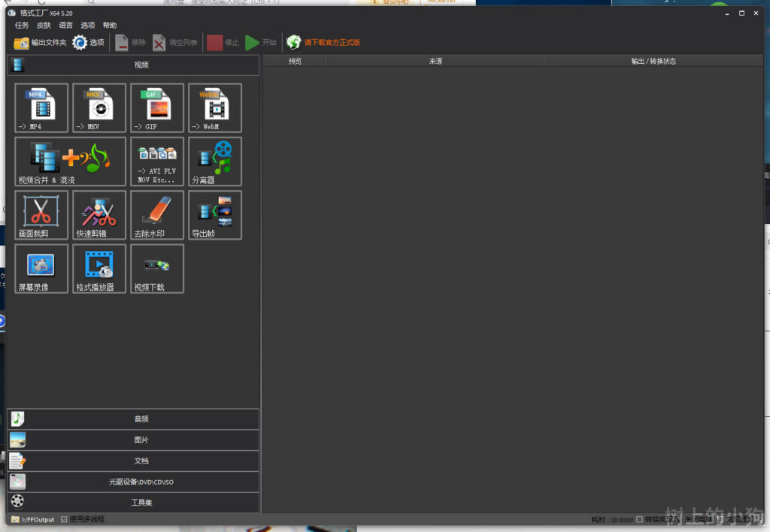Open the 任务 menu
Image resolution: width=770 pixels, height=532 pixels.
22,26
